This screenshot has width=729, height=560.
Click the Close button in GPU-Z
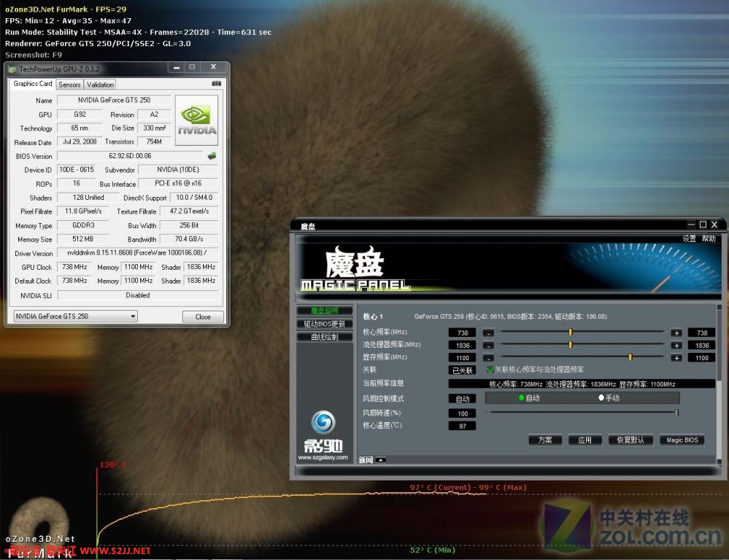click(x=203, y=317)
